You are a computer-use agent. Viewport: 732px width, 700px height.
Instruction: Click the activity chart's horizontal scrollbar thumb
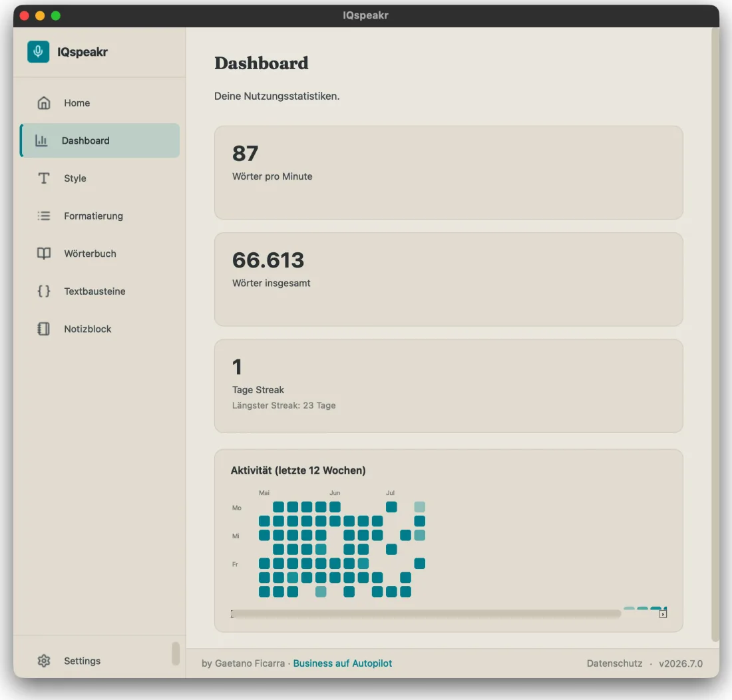[427, 613]
